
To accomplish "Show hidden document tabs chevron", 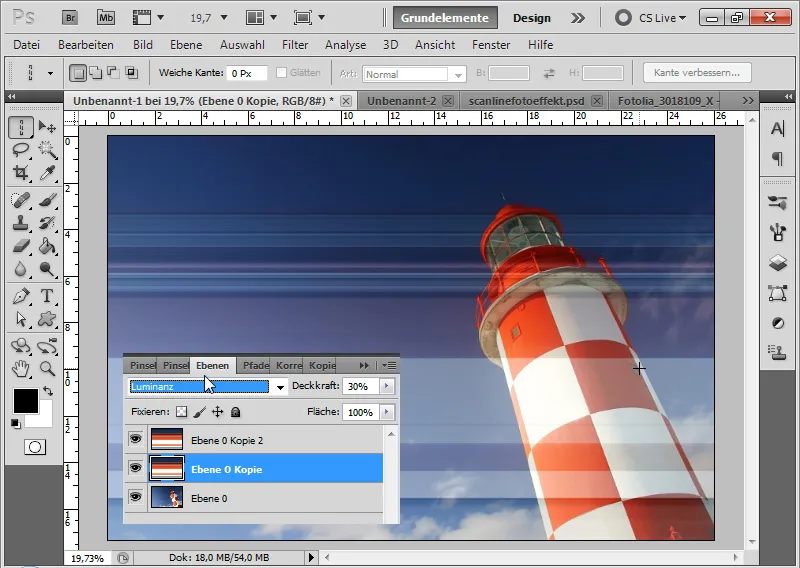I will click(x=748, y=101).
